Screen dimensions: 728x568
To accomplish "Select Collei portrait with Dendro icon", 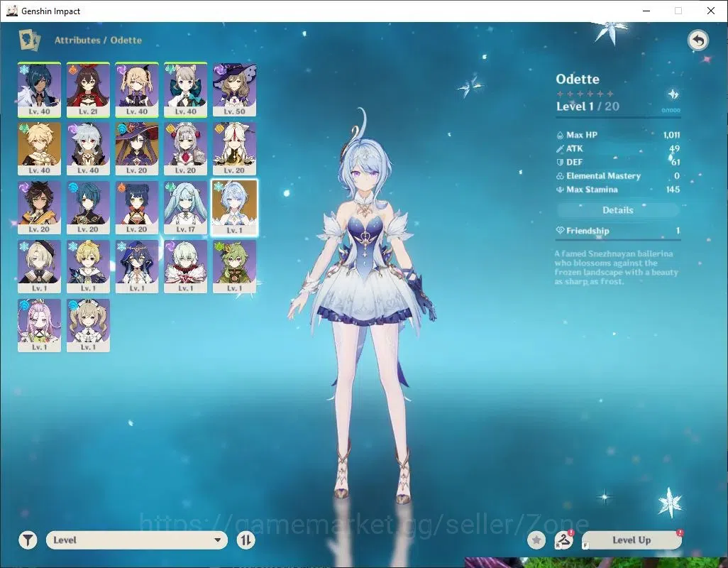I will (x=234, y=266).
